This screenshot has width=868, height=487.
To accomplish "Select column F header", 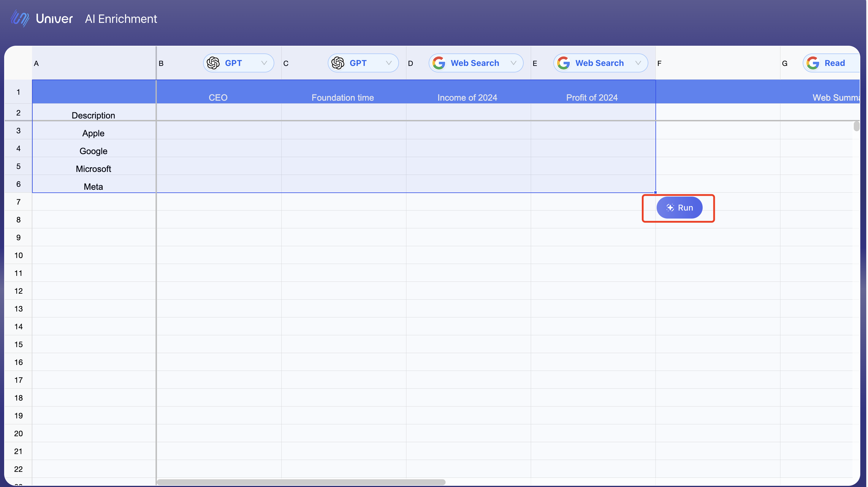I will (718, 63).
